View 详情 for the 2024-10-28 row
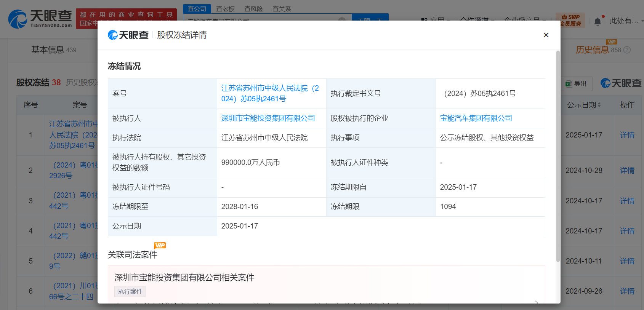 coord(627,170)
